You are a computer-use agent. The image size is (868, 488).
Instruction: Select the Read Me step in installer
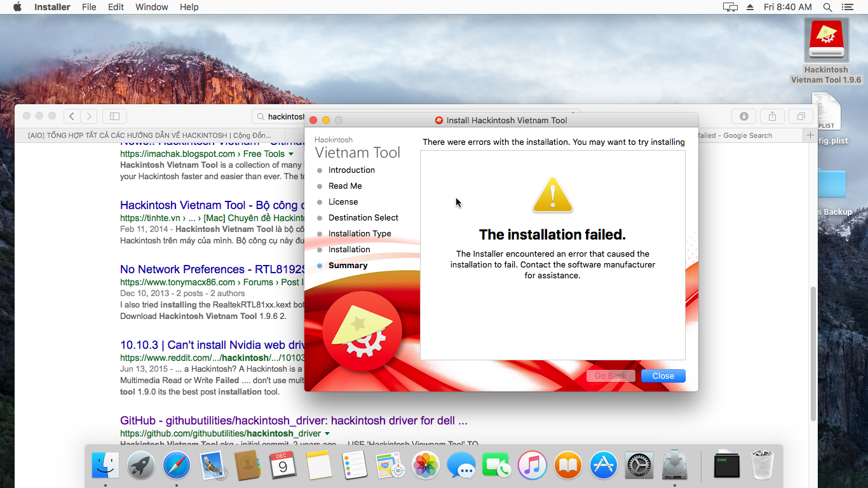pyautogui.click(x=345, y=186)
